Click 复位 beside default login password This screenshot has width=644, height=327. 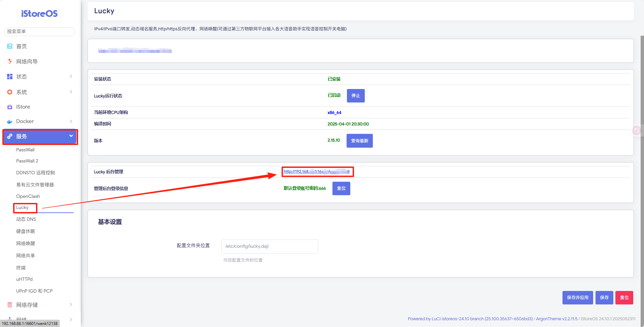point(341,188)
